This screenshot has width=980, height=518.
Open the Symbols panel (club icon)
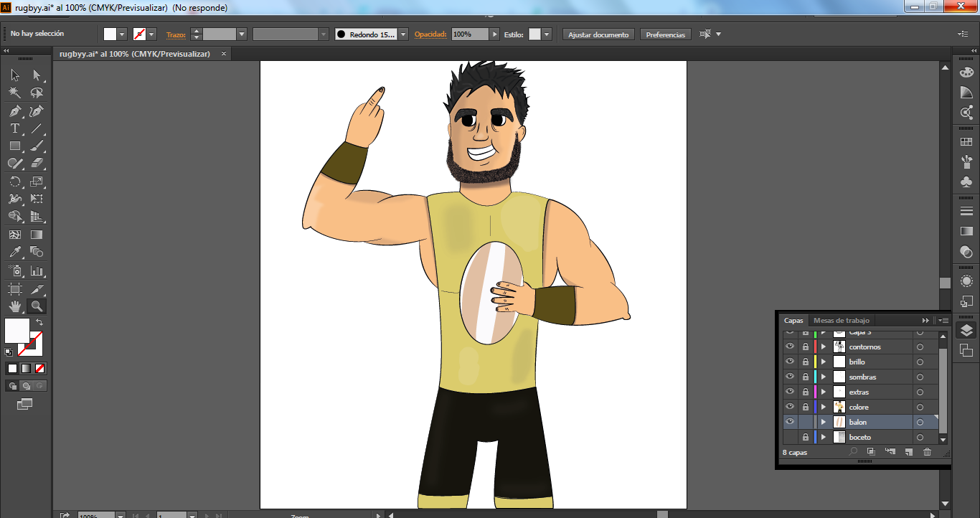(x=966, y=182)
